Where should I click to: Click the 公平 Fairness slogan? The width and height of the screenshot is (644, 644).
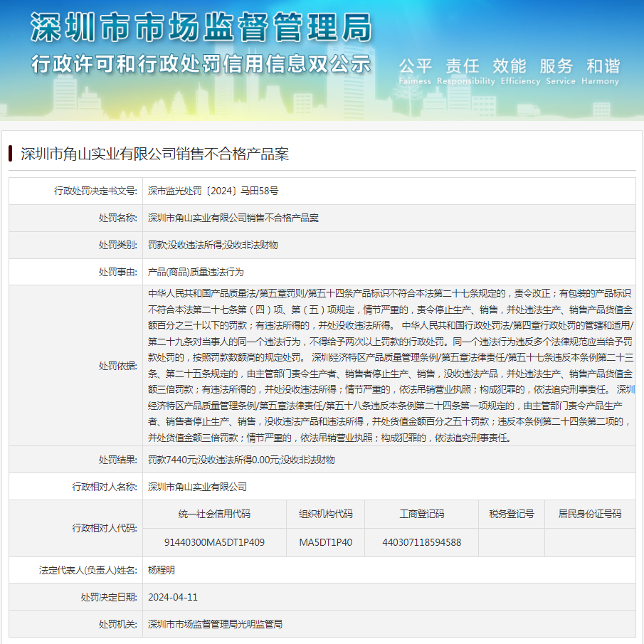tap(416, 71)
